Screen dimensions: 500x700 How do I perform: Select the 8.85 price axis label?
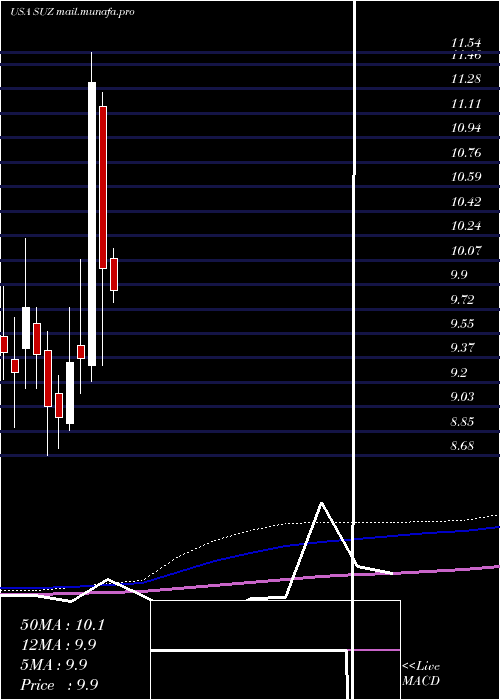click(x=462, y=421)
